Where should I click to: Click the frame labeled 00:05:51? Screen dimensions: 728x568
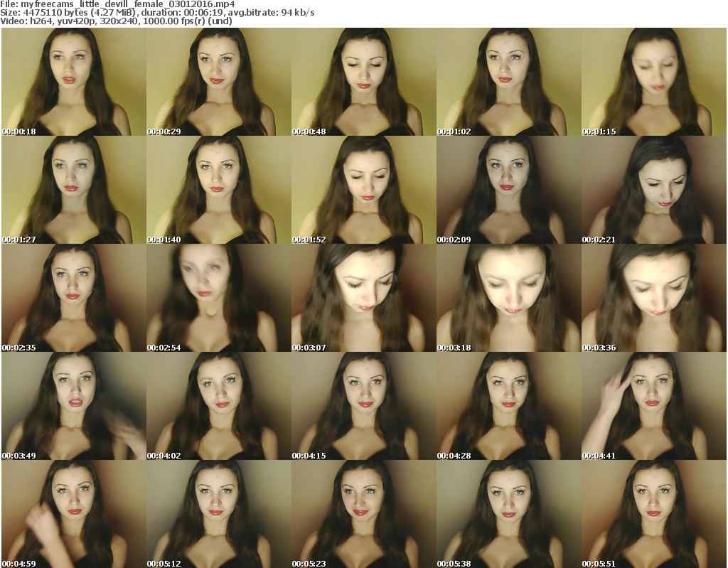click(653, 514)
